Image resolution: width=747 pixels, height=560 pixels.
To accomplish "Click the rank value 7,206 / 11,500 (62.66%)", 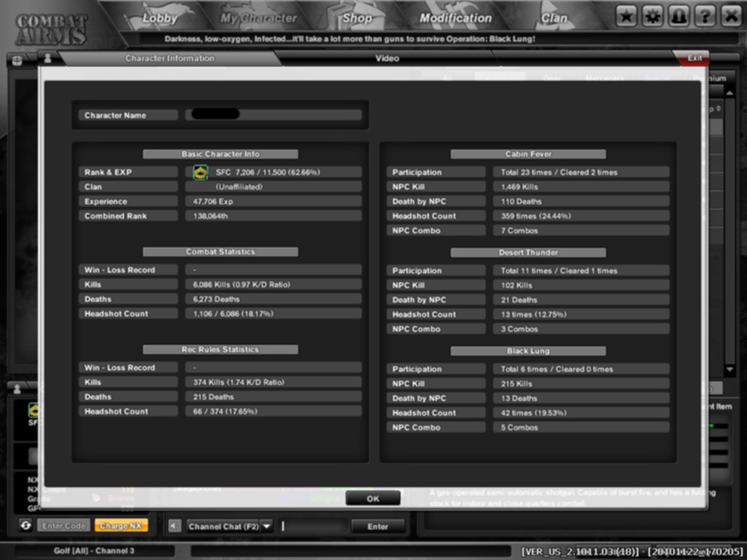I will 278,172.
